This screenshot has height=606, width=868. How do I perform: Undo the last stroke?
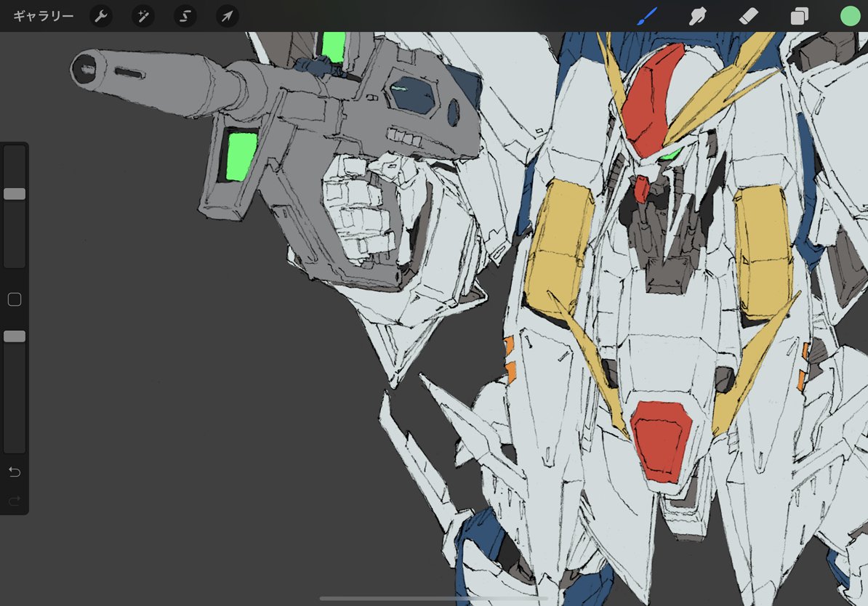[x=15, y=472]
